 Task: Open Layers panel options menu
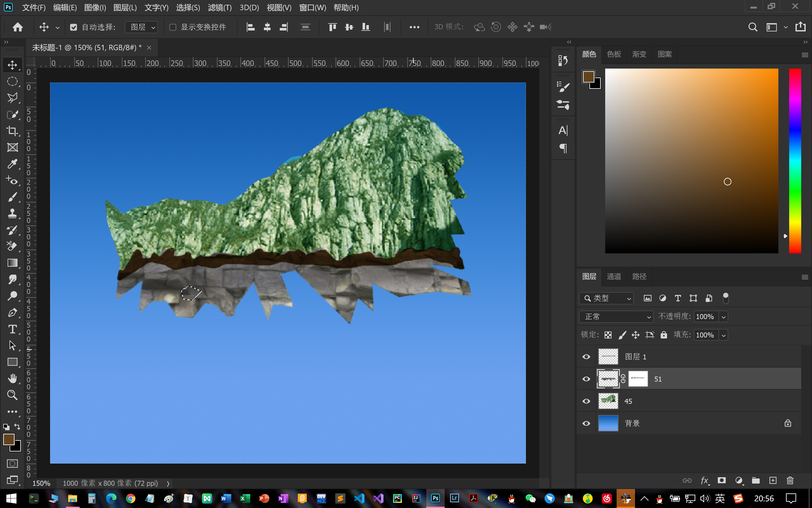pyautogui.click(x=805, y=277)
